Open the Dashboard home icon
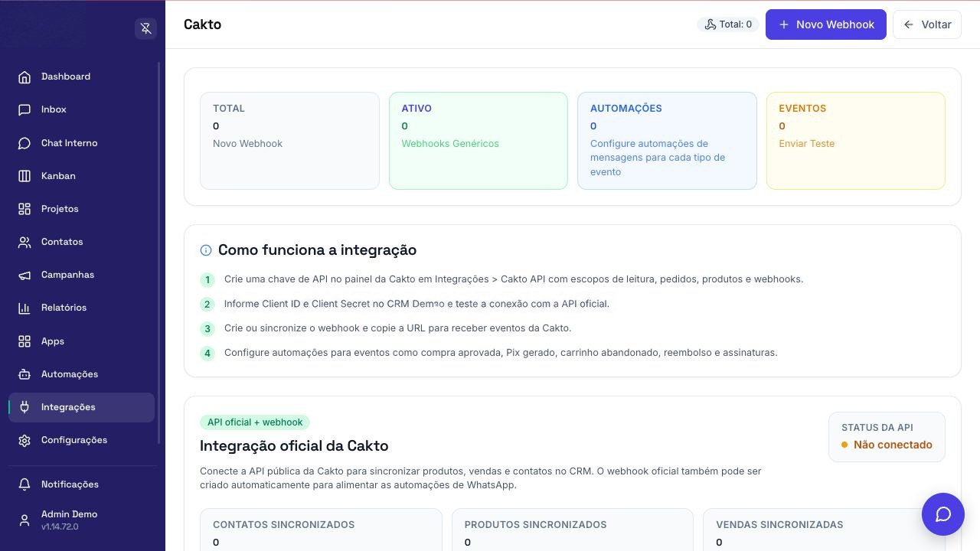This screenshot has height=551, width=980. [24, 77]
